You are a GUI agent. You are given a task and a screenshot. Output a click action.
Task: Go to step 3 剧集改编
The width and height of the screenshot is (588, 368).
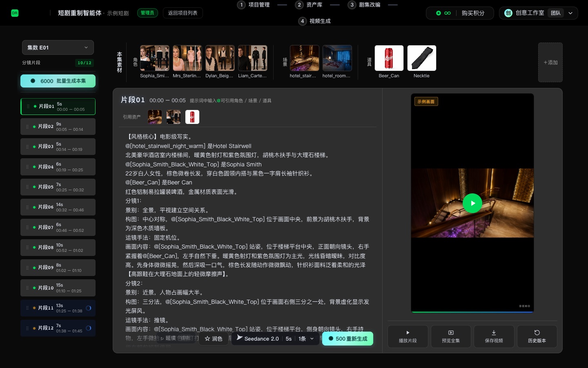point(364,5)
